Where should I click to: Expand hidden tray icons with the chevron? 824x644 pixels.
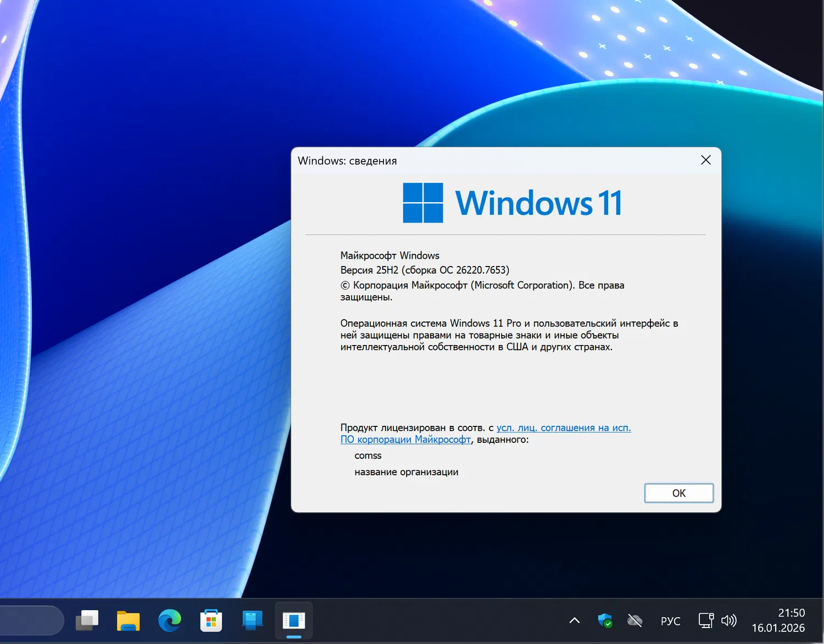pyautogui.click(x=574, y=620)
